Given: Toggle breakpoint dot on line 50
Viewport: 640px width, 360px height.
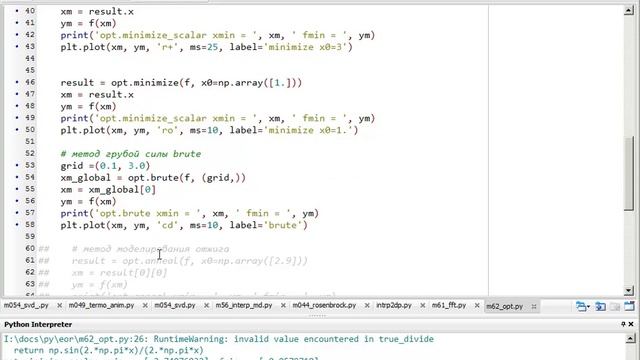Looking at the screenshot, I should point(17,129).
